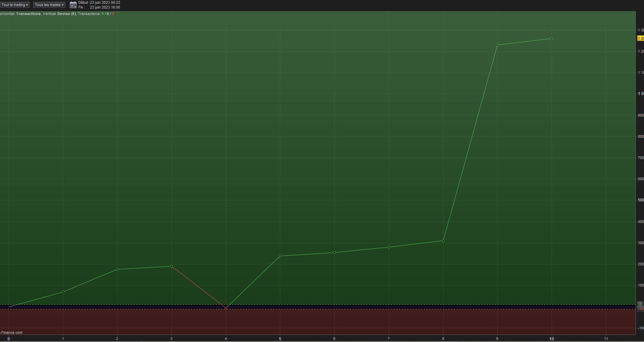Image resolution: width=644 pixels, height=342 pixels.
Task: Click the data point at transaction 6
Action: click(x=334, y=252)
